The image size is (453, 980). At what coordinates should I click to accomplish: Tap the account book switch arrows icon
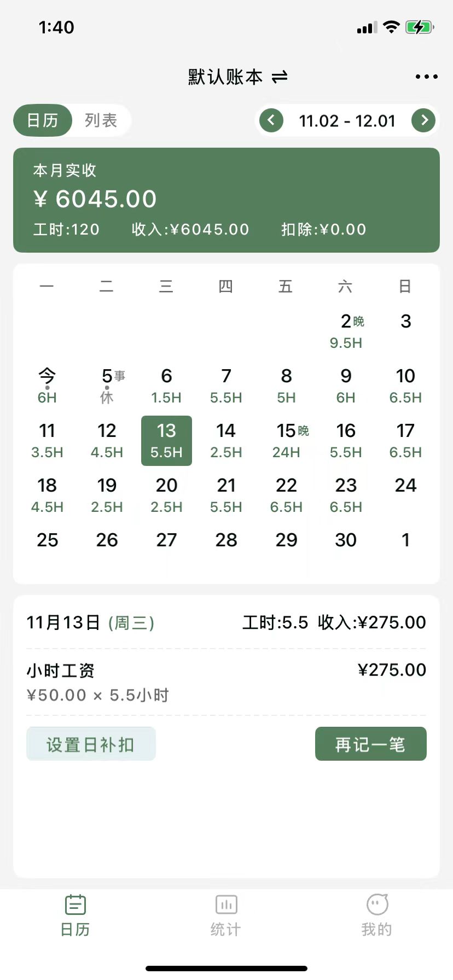280,77
